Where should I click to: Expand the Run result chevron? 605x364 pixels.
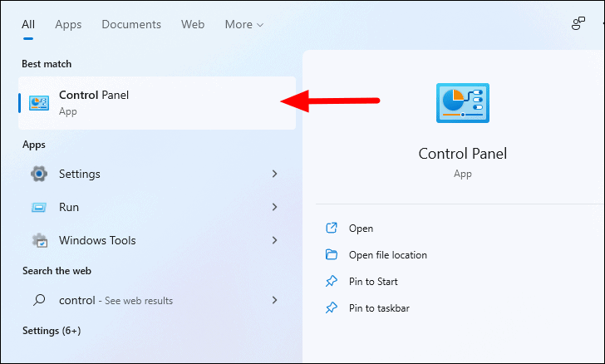point(275,207)
